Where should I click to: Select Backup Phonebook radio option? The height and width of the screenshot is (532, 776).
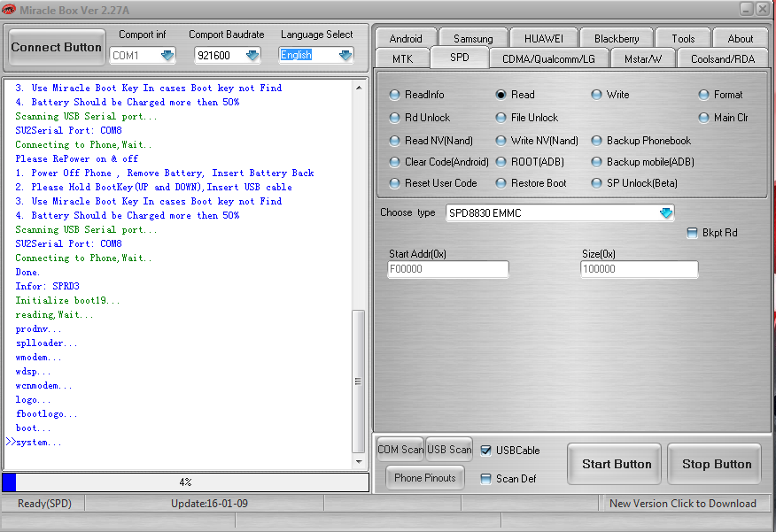tap(596, 141)
